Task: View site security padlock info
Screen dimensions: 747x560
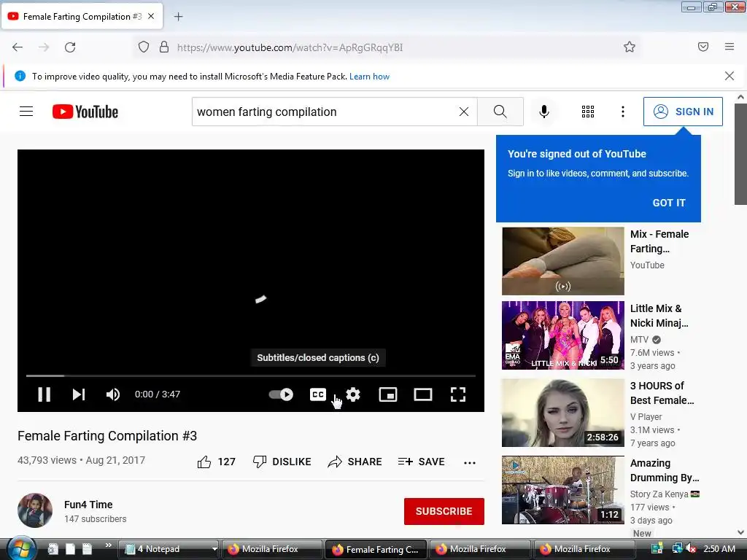Action: point(164,47)
